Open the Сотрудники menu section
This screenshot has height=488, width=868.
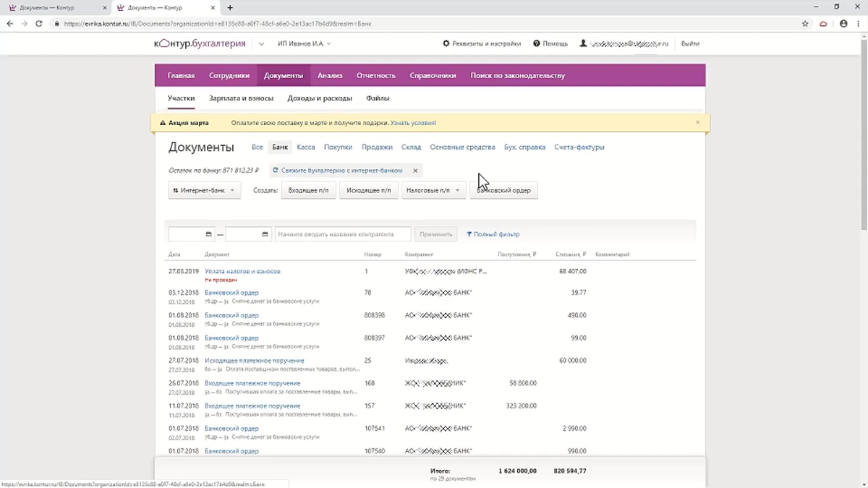(229, 75)
